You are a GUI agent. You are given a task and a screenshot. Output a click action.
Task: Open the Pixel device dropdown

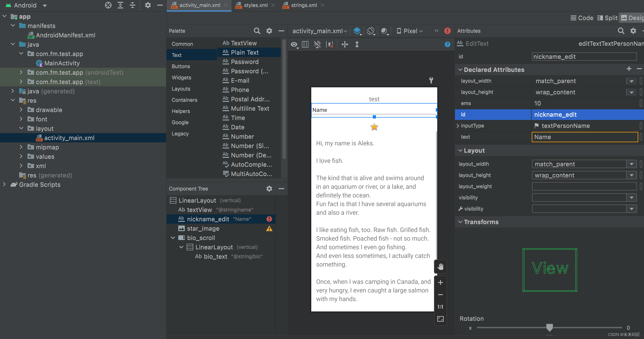[410, 31]
